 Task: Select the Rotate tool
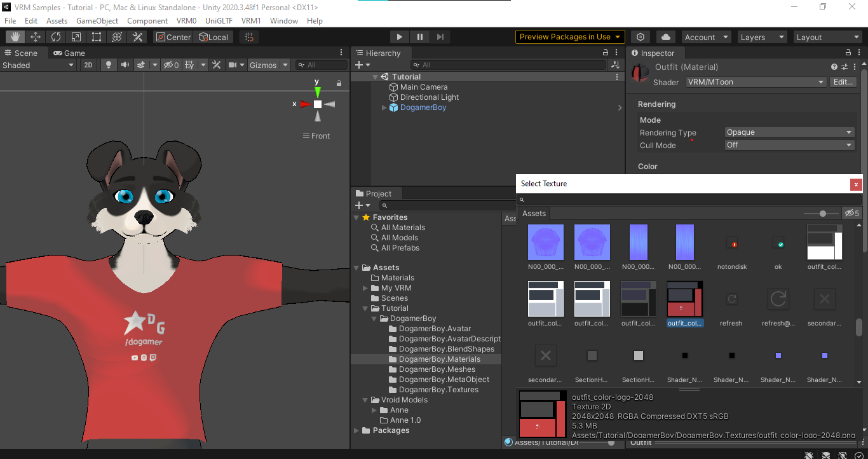pyautogui.click(x=56, y=38)
